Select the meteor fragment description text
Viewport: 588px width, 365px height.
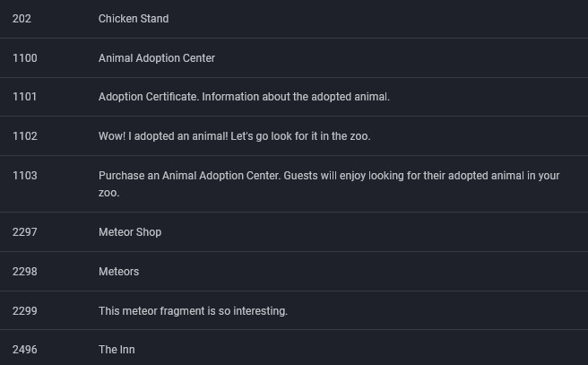pyautogui.click(x=193, y=311)
